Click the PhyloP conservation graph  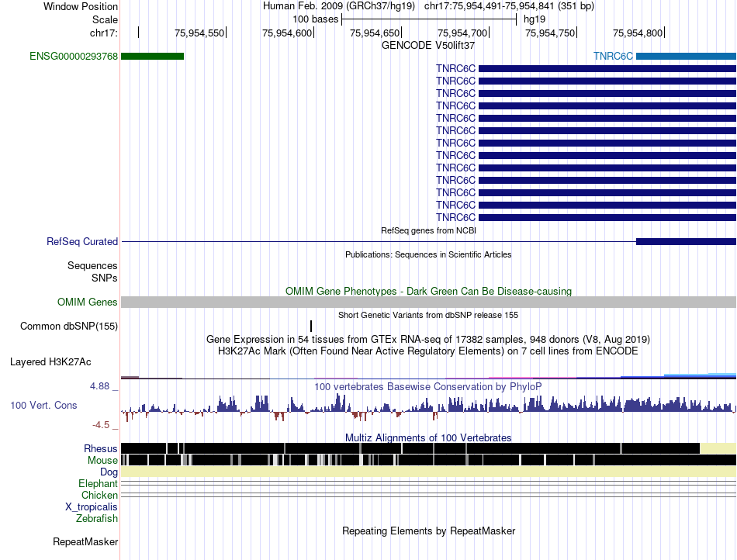pos(428,407)
